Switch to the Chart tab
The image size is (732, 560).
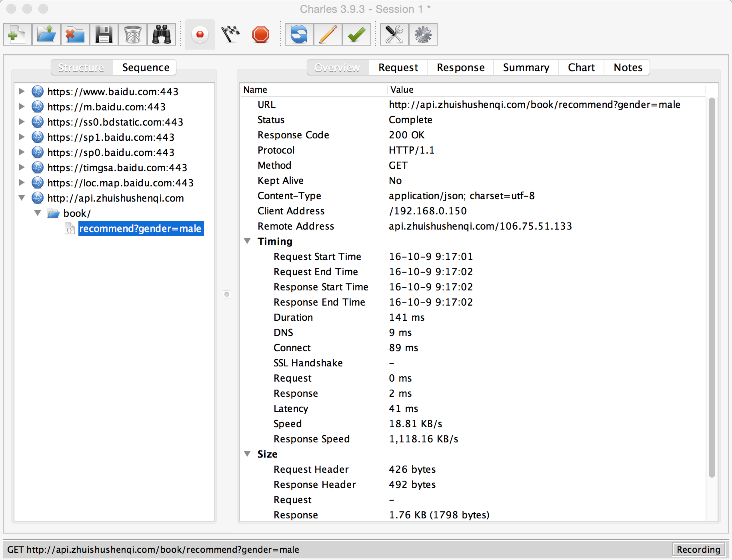[581, 68]
